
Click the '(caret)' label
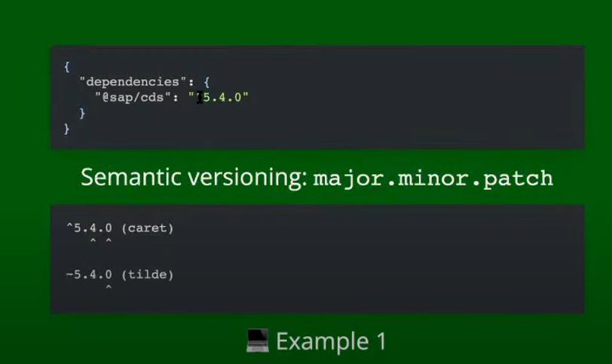point(147,228)
